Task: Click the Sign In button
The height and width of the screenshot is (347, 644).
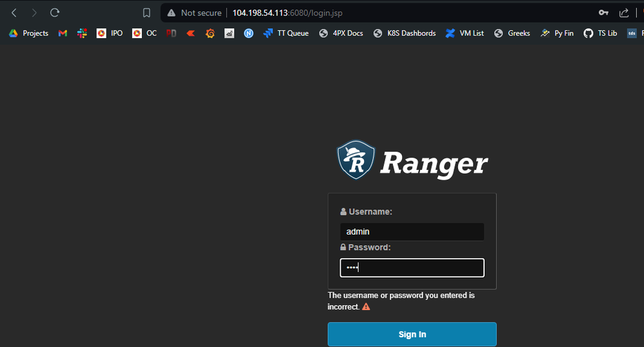Action: pos(412,334)
